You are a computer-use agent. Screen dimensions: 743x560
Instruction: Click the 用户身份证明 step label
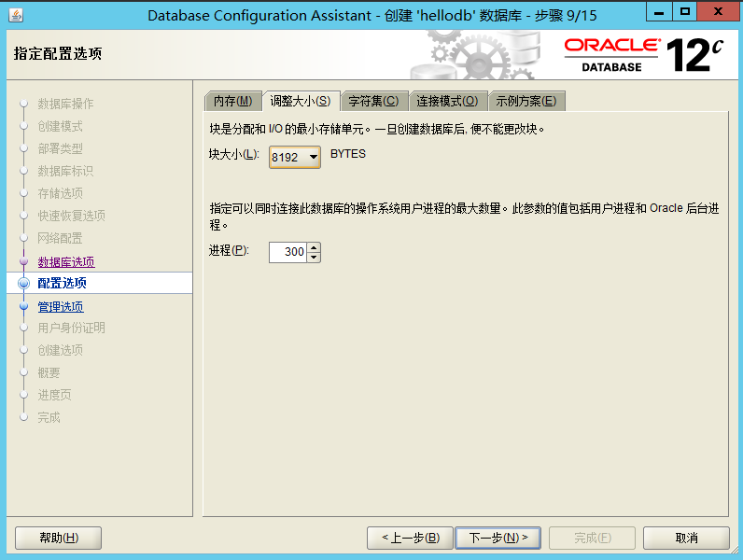click(x=72, y=328)
